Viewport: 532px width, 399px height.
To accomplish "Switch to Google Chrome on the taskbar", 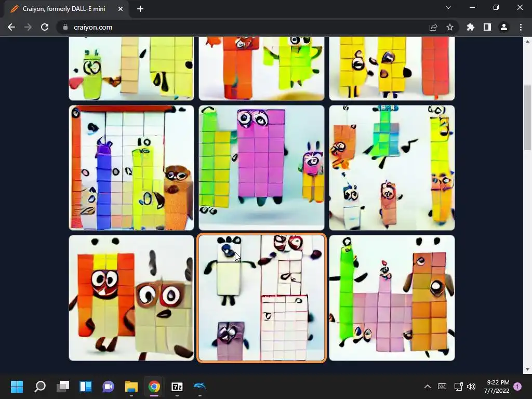I will 154,387.
